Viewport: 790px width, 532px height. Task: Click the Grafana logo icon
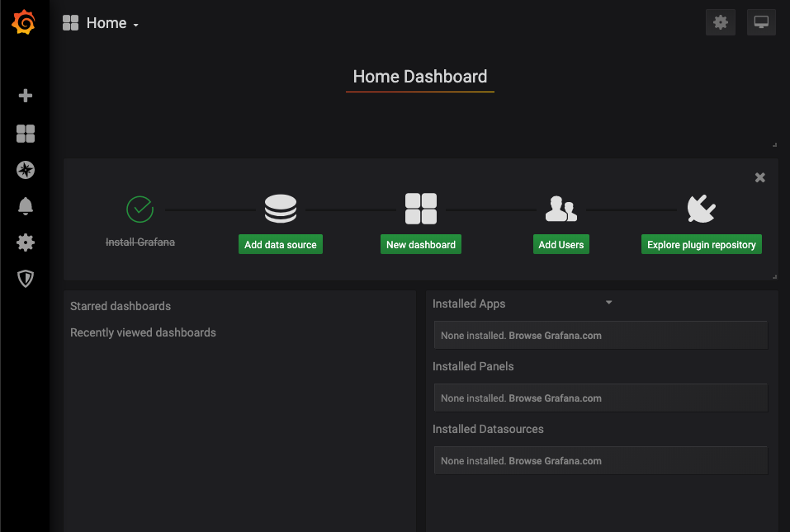coord(23,22)
